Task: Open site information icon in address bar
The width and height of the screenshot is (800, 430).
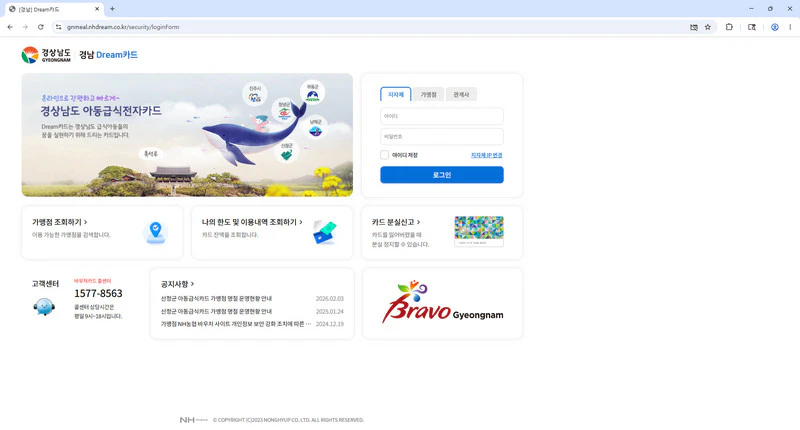Action: point(59,27)
